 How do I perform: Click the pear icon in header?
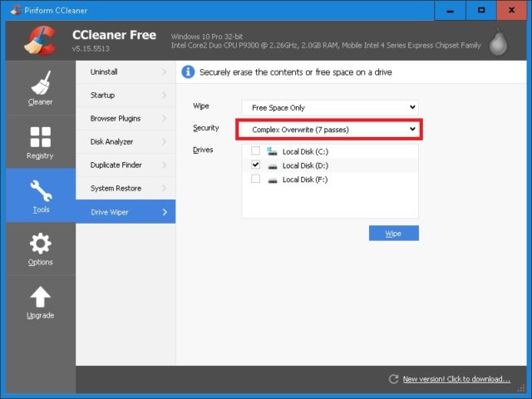(498, 42)
